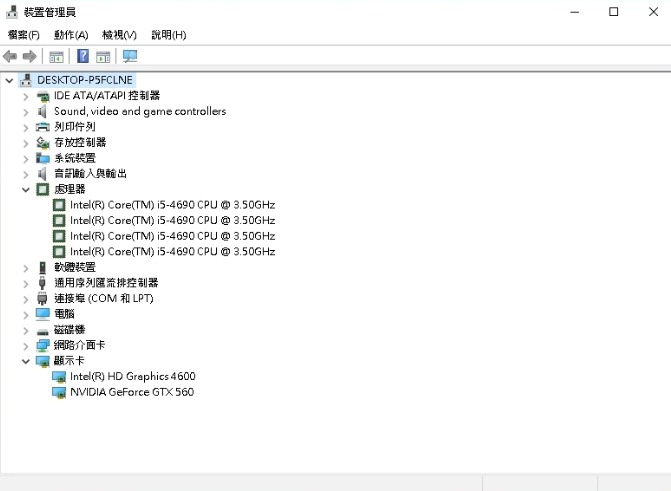Click the 列印佇列 printer icon
The image size is (671, 491).
(43, 127)
